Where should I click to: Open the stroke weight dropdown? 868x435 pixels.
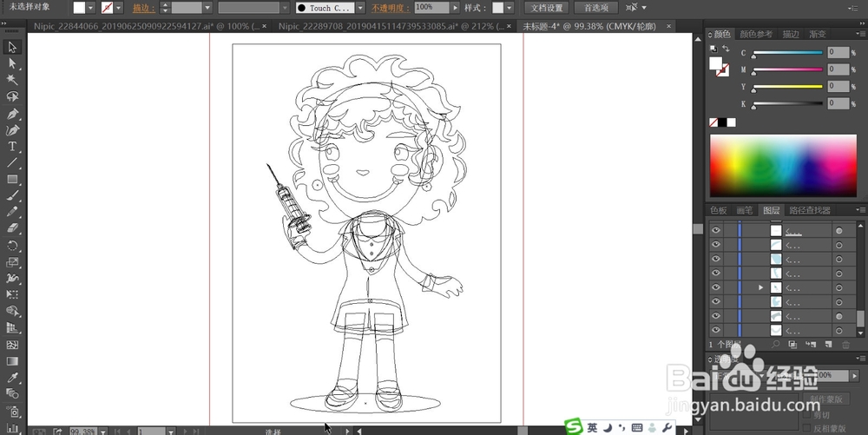207,8
